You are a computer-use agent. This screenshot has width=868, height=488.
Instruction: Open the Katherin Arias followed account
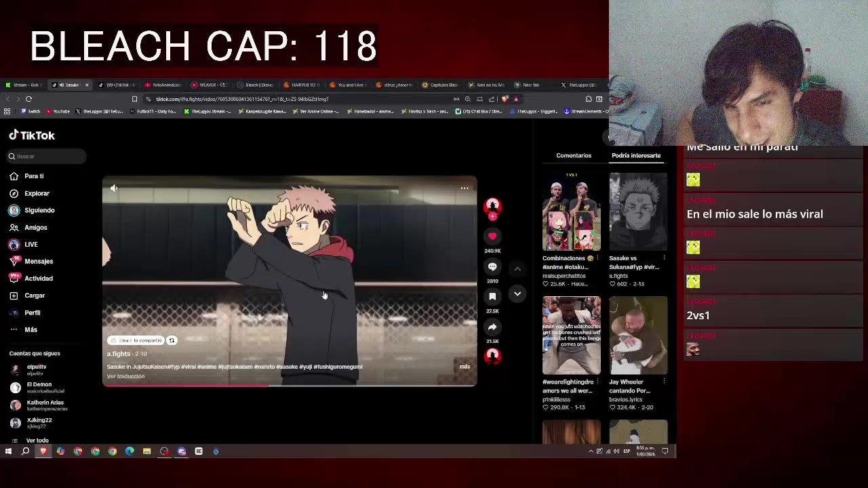(37, 405)
